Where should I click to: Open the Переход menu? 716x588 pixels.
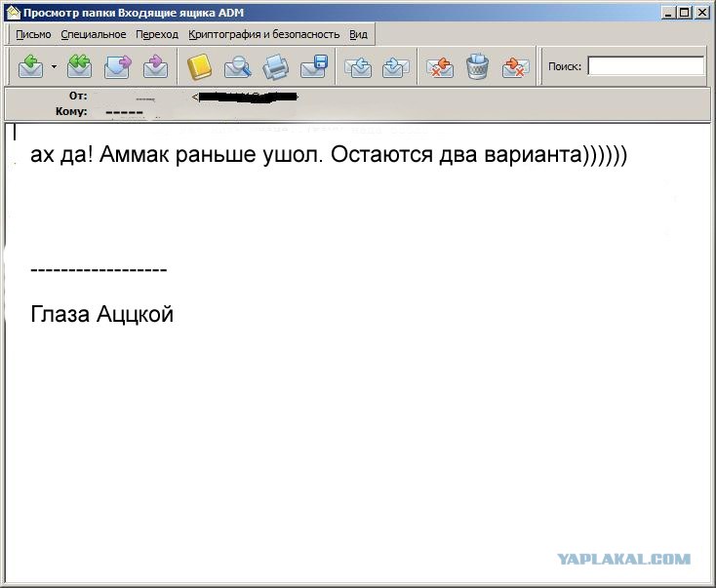pos(157,34)
